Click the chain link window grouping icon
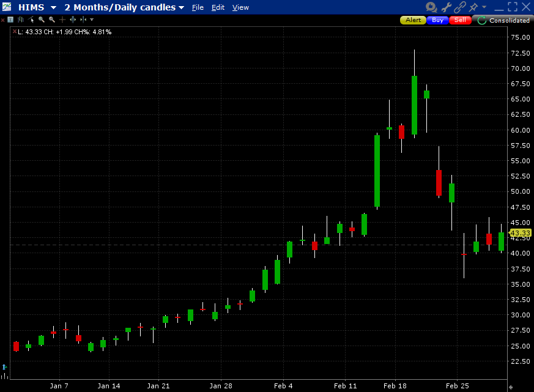 coord(460,7)
